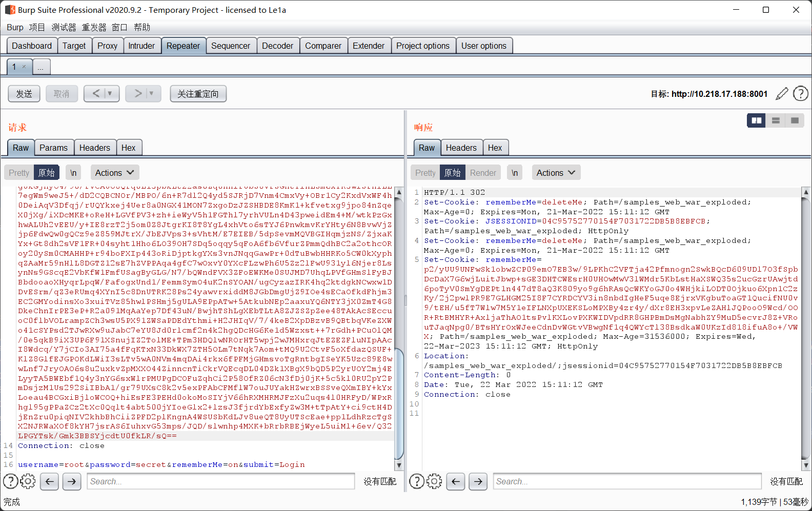The width and height of the screenshot is (812, 511).
Task: Switch to Decoder tab
Action: [x=278, y=46]
